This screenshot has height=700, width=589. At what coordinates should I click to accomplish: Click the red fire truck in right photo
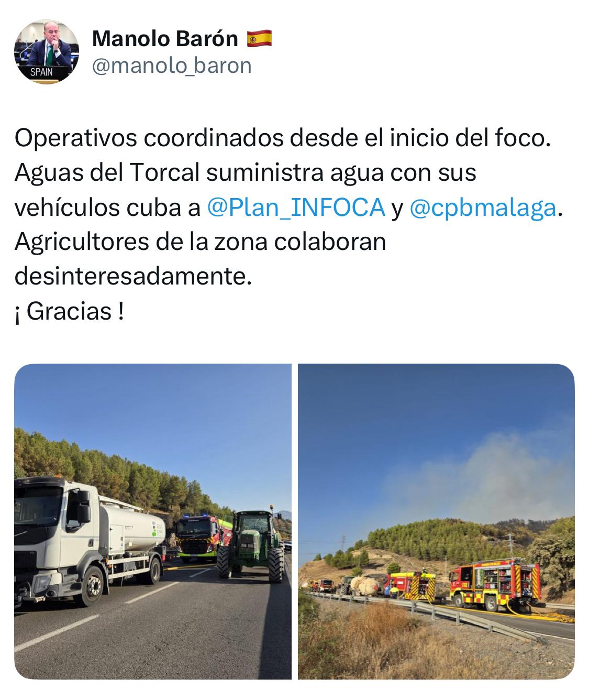(494, 583)
